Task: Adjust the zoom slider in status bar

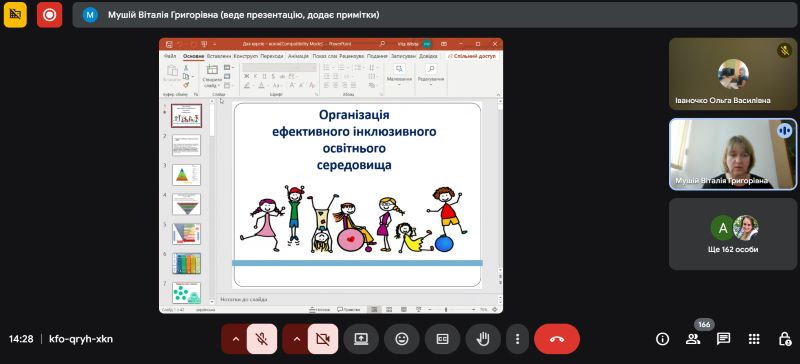Action: 446,309
